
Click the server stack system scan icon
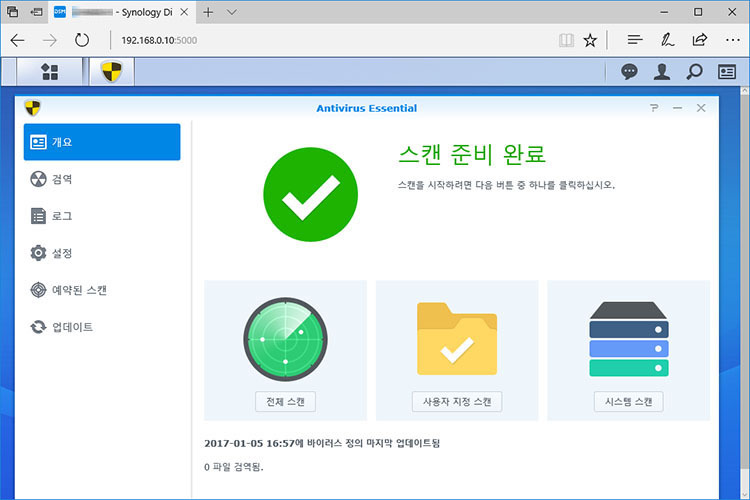point(629,339)
